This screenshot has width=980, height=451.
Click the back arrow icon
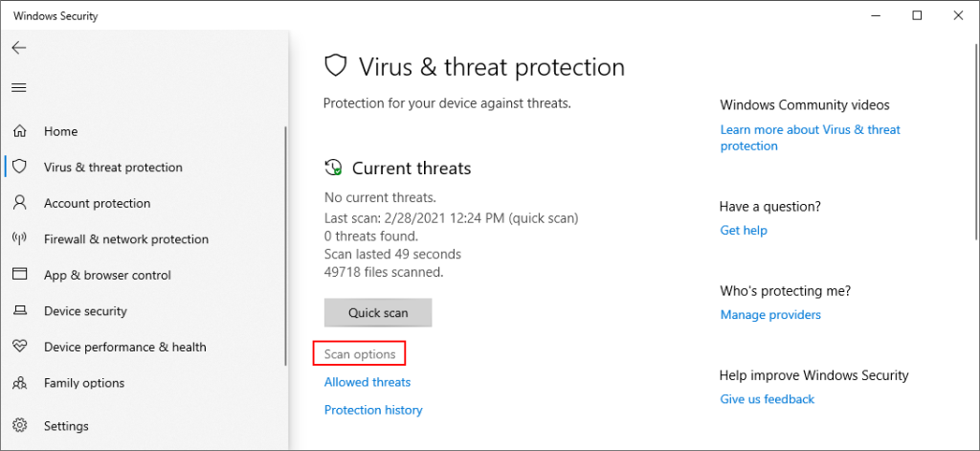tap(19, 47)
